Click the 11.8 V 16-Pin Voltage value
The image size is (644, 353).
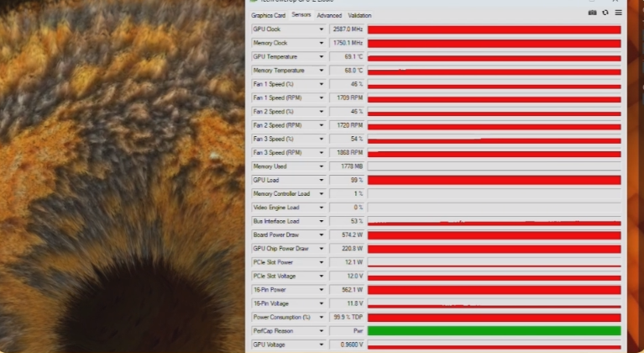coord(347,303)
